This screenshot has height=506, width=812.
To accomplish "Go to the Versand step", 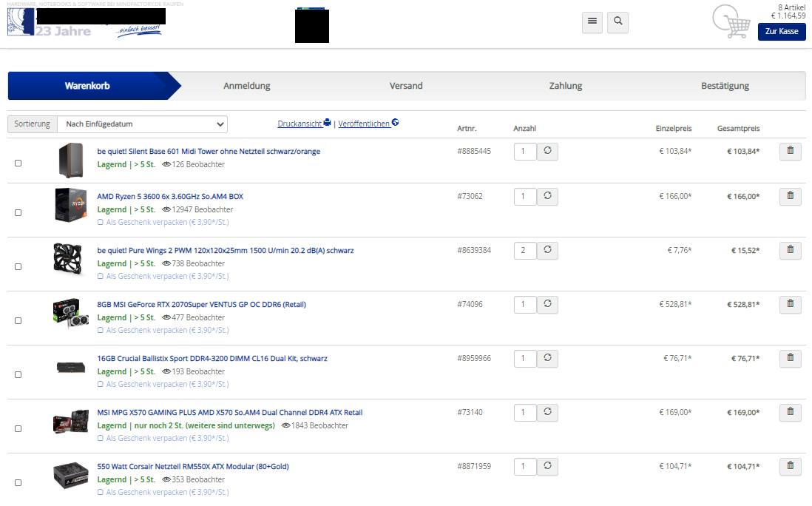I will coord(406,86).
